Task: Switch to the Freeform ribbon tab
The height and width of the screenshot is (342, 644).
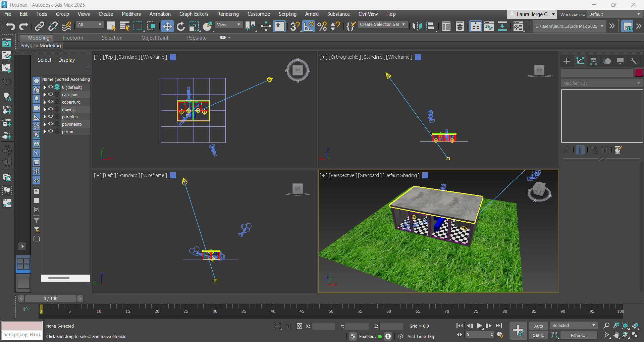Action: point(73,38)
